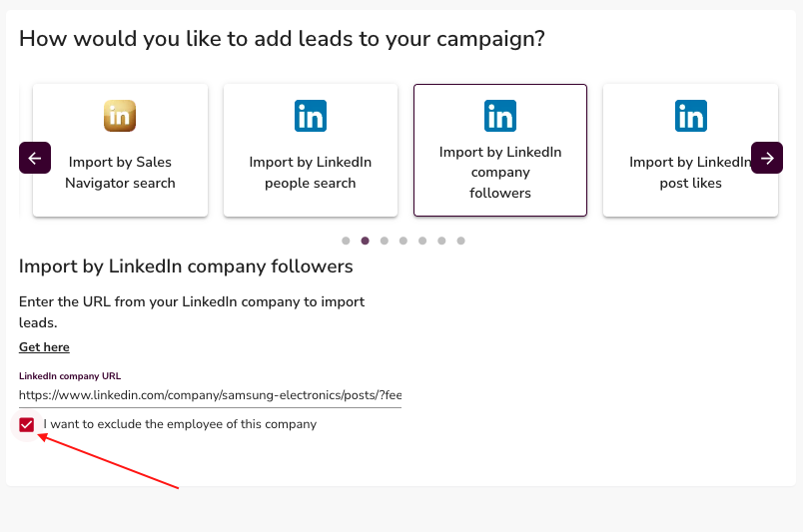
Task: Click LinkedIn icon on company followers card
Action: 500,116
